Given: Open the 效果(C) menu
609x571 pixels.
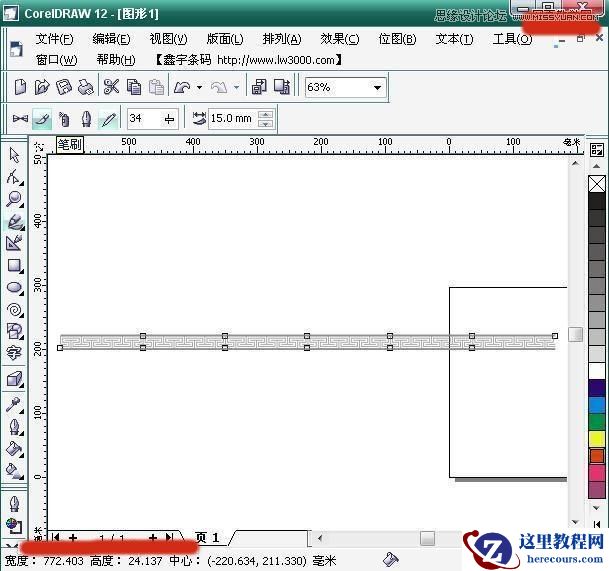Looking at the screenshot, I should (340, 39).
